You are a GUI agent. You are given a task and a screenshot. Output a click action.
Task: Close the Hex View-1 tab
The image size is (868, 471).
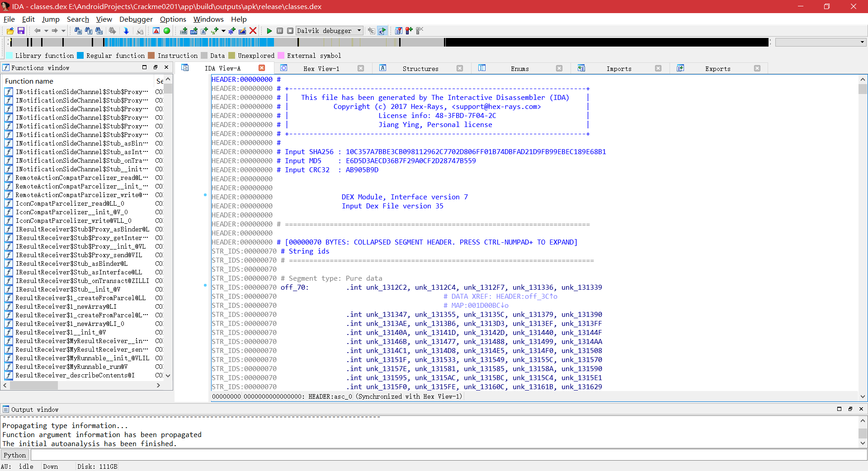pyautogui.click(x=361, y=68)
